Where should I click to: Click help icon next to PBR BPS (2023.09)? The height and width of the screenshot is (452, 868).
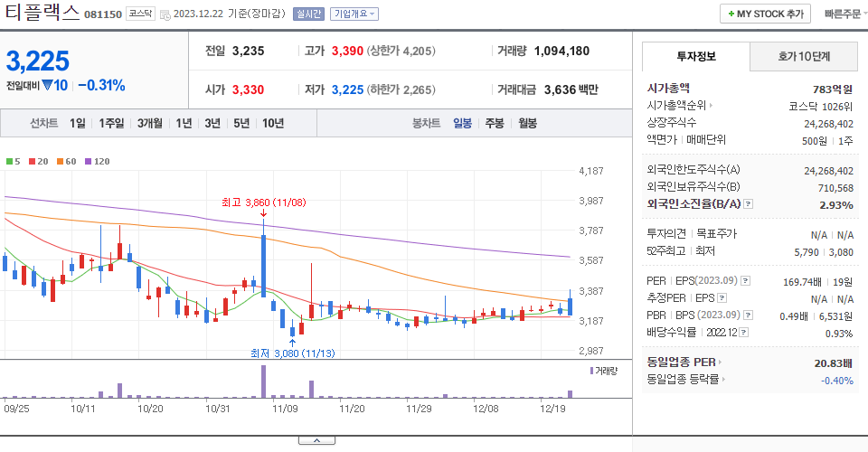pos(749,315)
